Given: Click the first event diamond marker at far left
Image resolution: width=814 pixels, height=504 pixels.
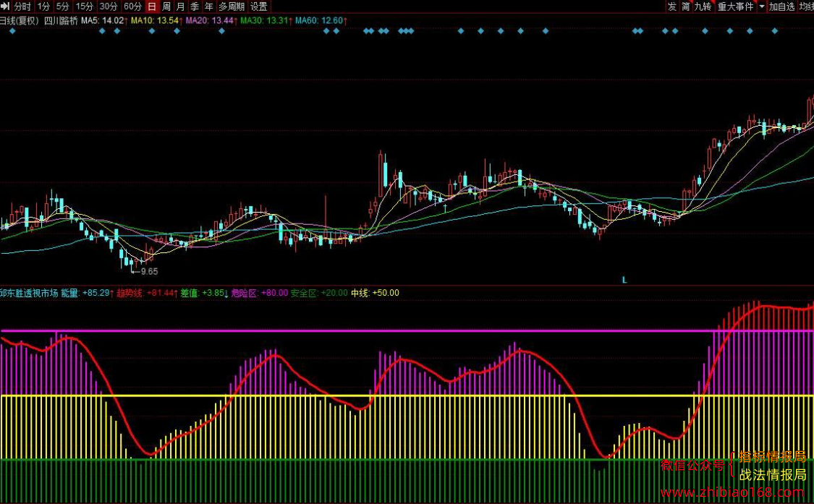Looking at the screenshot, I should [12, 31].
